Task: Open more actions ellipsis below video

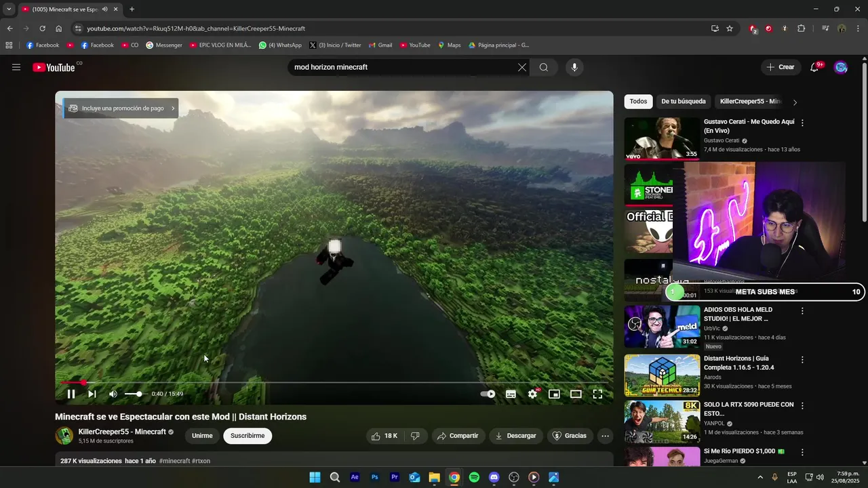Action: (606, 436)
